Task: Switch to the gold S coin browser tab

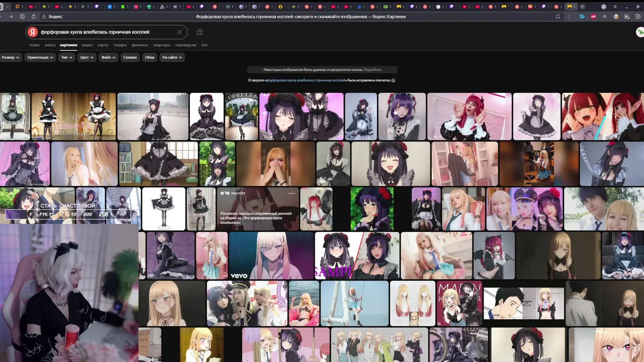Action: pyautogui.click(x=280, y=7)
